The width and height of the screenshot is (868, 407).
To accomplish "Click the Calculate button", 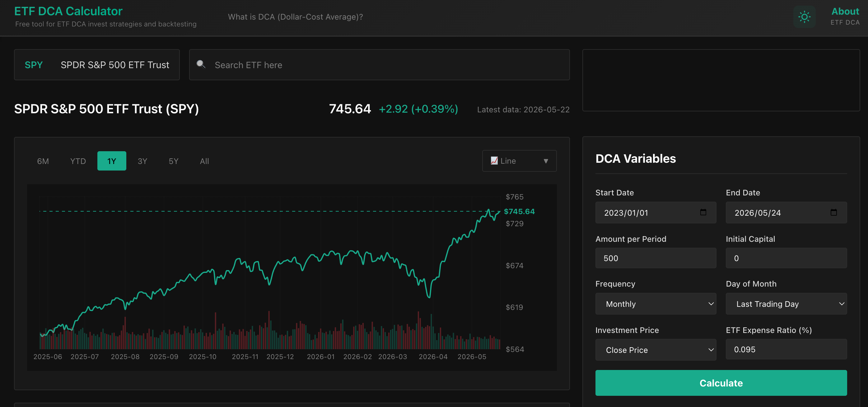I will 721,383.
